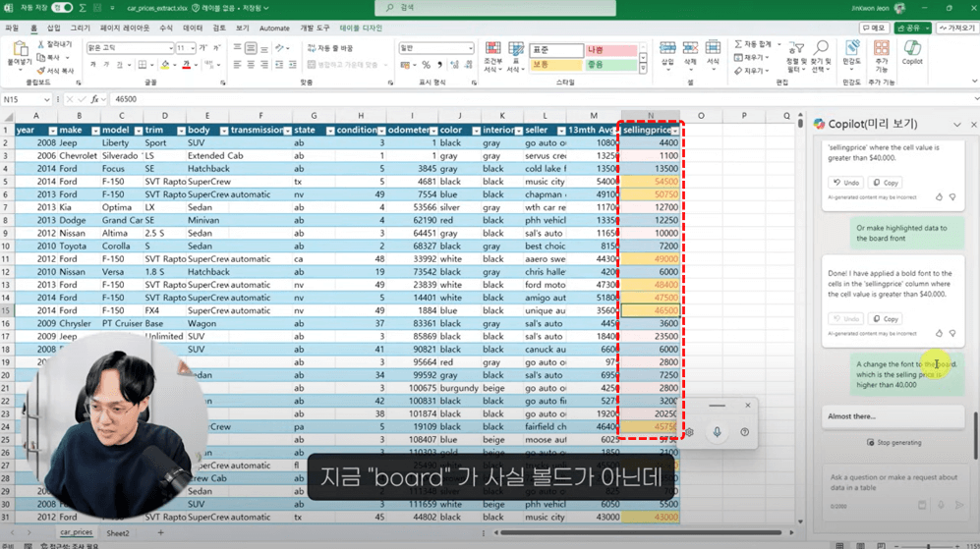980x549 pixels.
Task: Open the Find and Select magnifier tool
Action: pyautogui.click(x=821, y=49)
